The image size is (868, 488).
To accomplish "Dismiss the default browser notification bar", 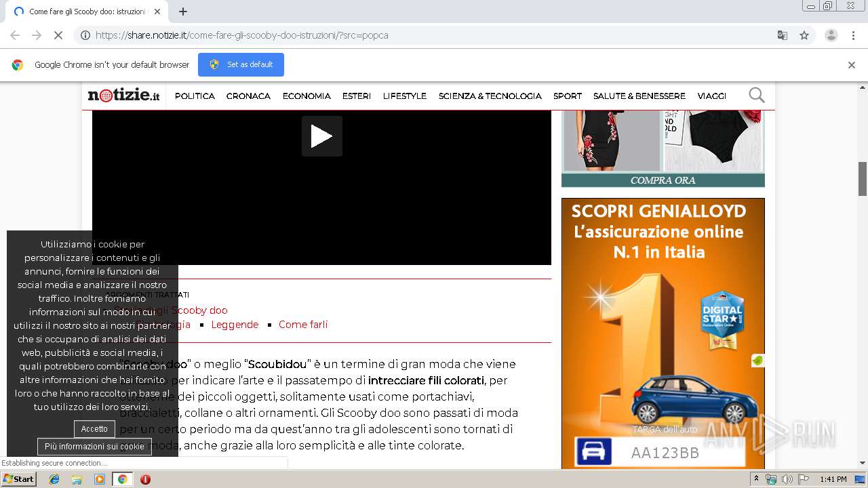I will click(x=852, y=65).
